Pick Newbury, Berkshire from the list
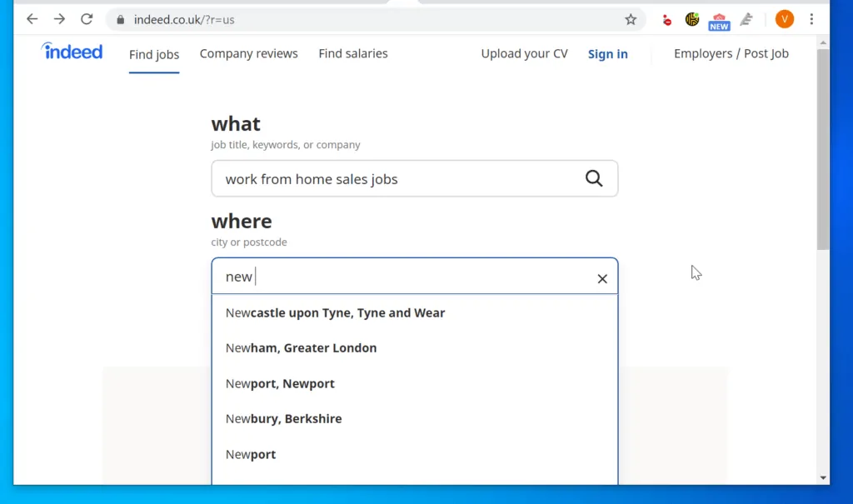 [283, 418]
